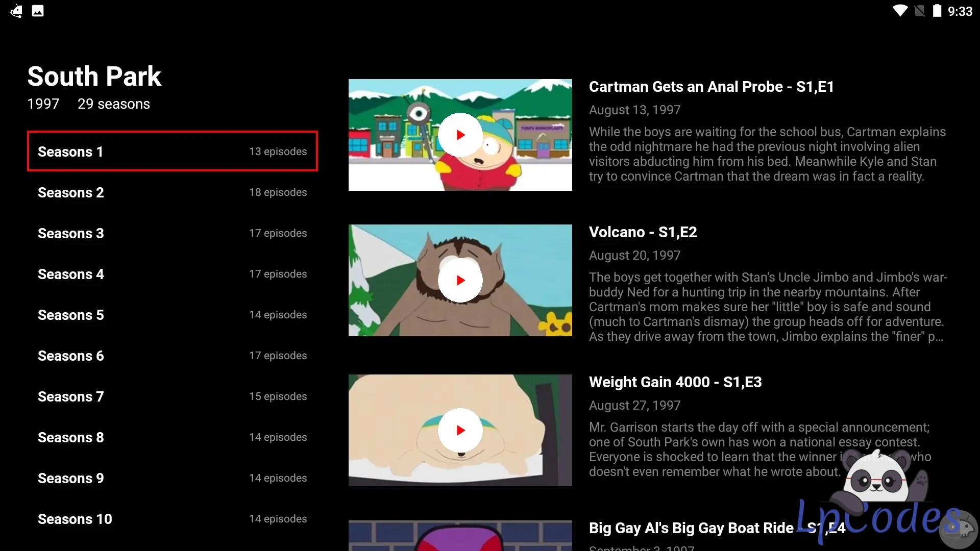This screenshot has width=980, height=551.
Task: Open the Weight Gain 4000 thumbnail
Action: click(460, 431)
